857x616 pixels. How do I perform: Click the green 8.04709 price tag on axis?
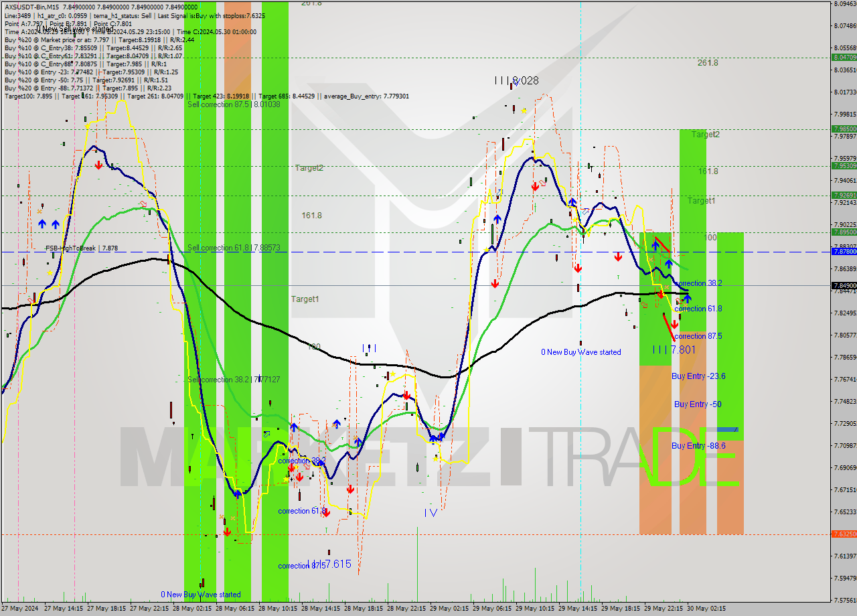pyautogui.click(x=844, y=58)
